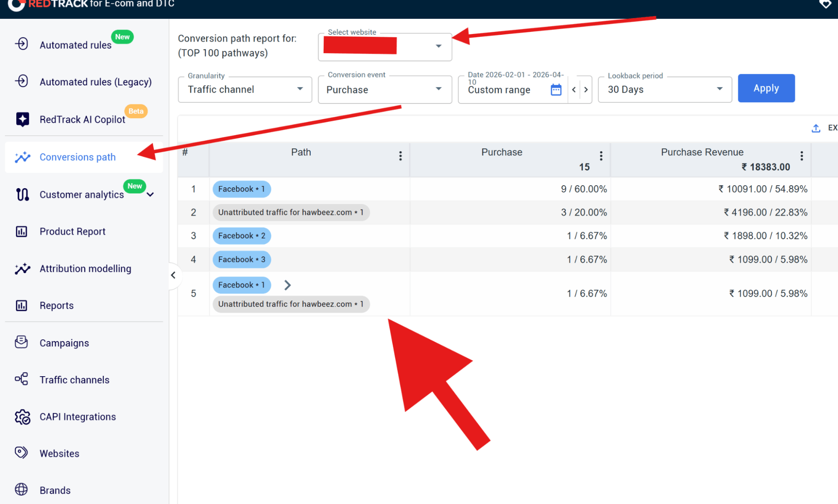This screenshot has height=504, width=838.
Task: Click the RedTrack AI Copilot star icon
Action: (x=22, y=119)
